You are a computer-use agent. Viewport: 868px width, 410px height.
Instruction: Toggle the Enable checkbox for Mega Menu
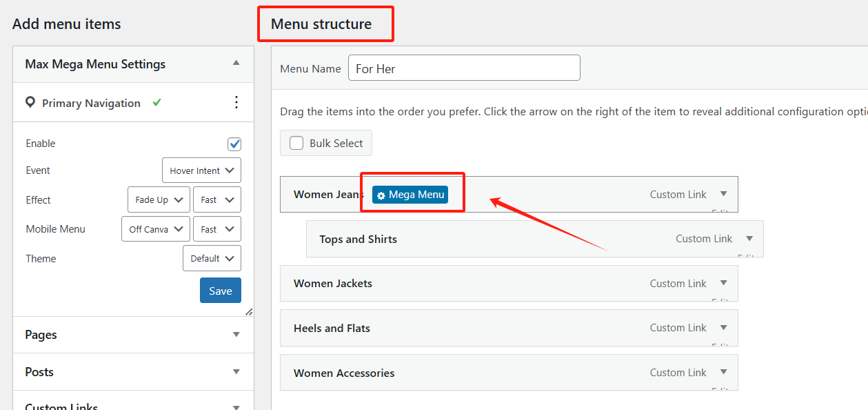234,144
